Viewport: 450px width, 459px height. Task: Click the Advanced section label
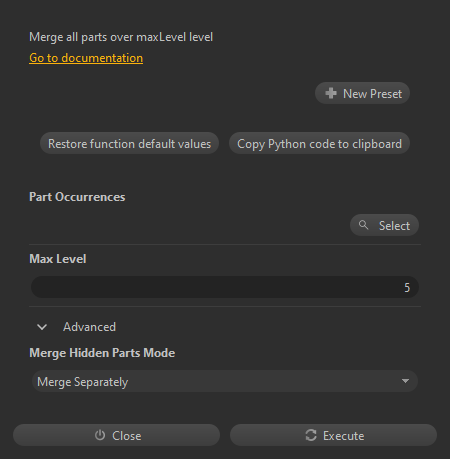tap(89, 327)
